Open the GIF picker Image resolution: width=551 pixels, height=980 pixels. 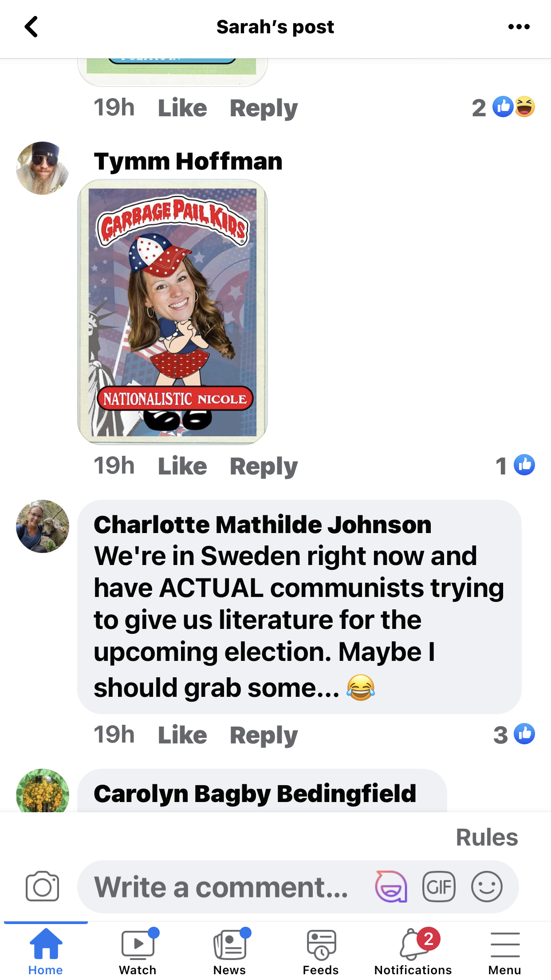[x=439, y=886]
